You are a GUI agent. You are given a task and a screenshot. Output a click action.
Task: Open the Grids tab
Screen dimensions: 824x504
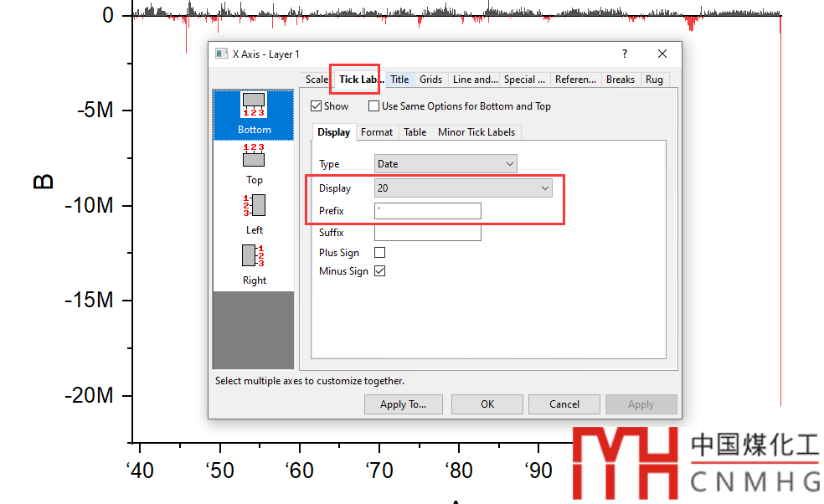tap(430, 80)
